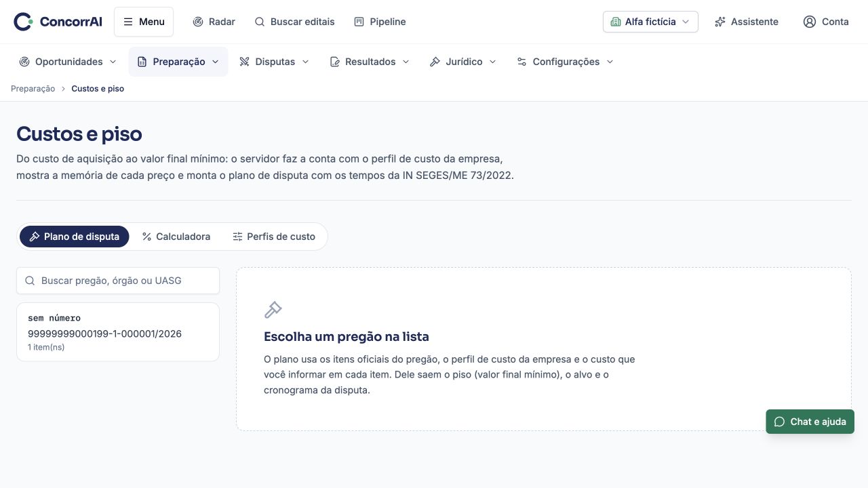The width and height of the screenshot is (868, 488).
Task: Click the 'sem número' label
Action: (x=54, y=318)
